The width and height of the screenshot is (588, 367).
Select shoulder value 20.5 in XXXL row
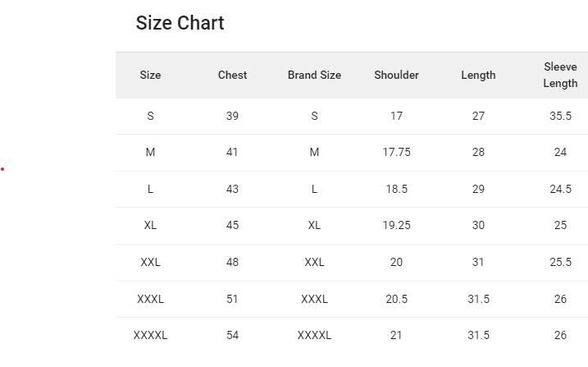[396, 299]
